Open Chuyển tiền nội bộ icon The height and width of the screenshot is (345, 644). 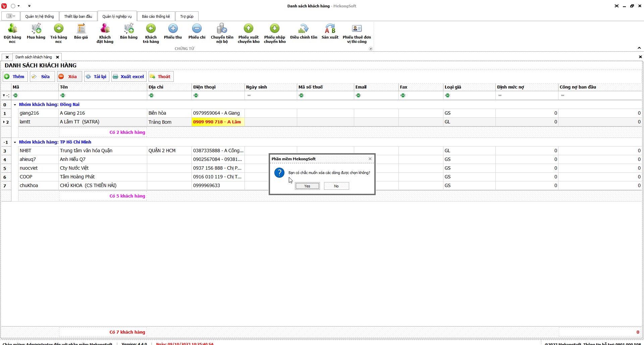coord(222,29)
